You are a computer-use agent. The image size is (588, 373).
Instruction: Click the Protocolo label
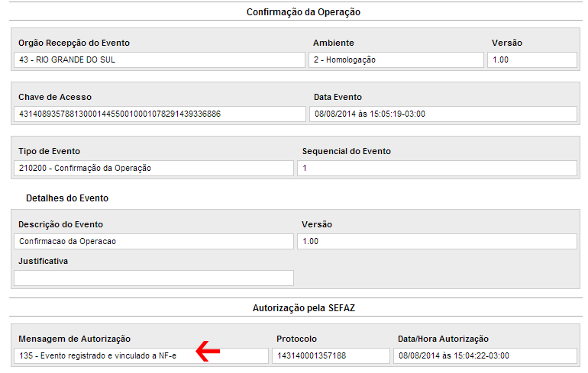(296, 339)
